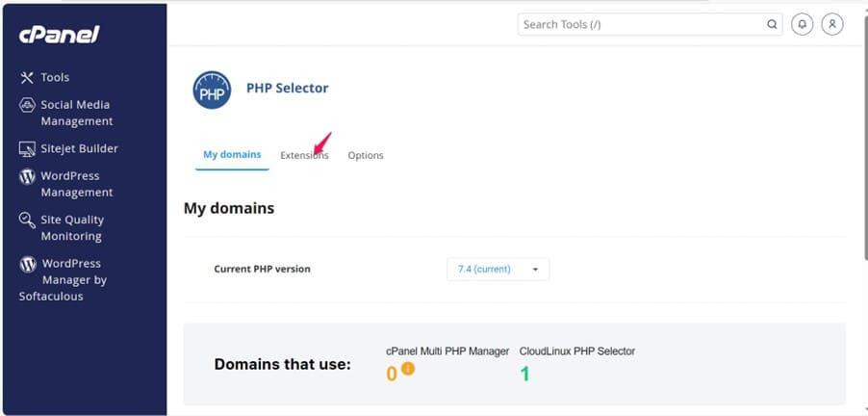Click the PHP Selector title text
Image resolution: width=868 pixels, height=416 pixels.
coord(288,88)
